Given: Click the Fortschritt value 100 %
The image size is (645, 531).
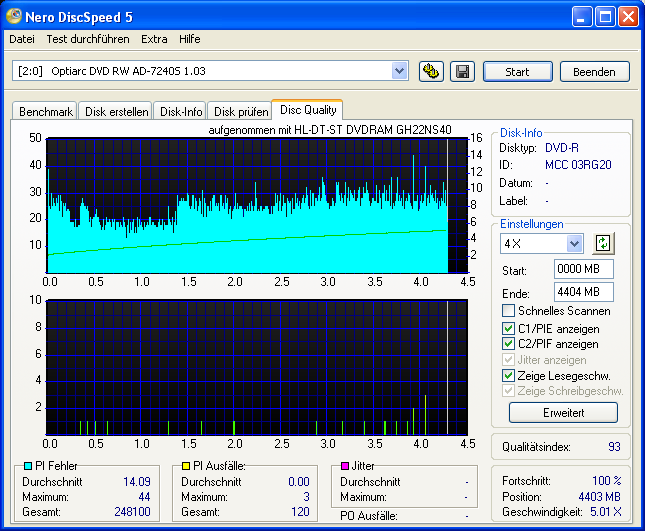Looking at the screenshot, I should pos(607,480).
